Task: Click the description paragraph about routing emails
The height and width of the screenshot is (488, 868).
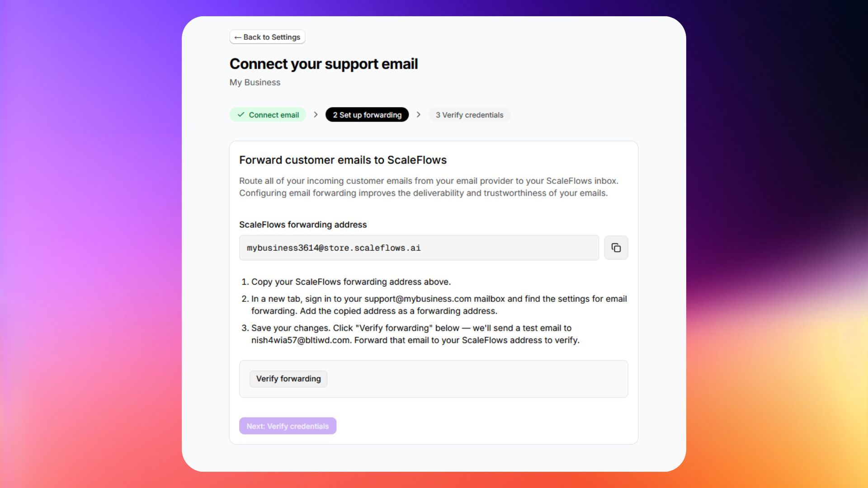Action: point(429,187)
